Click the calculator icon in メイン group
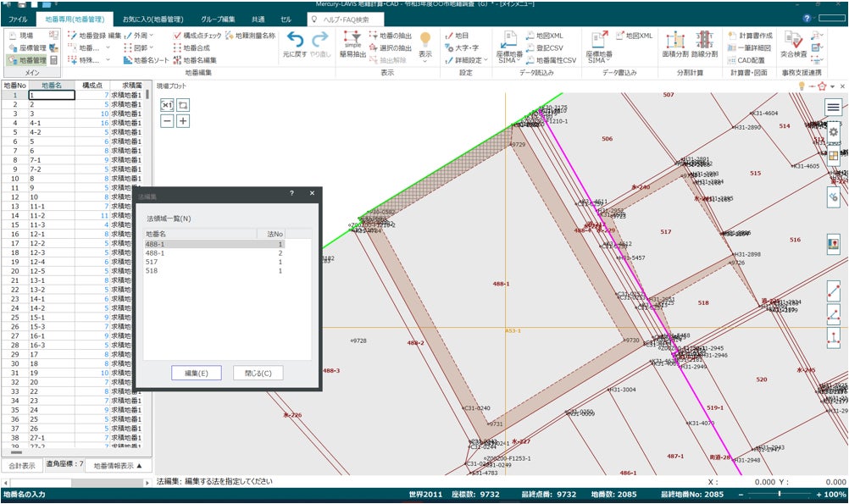Screen dimensions: 849x504 (x=53, y=60)
